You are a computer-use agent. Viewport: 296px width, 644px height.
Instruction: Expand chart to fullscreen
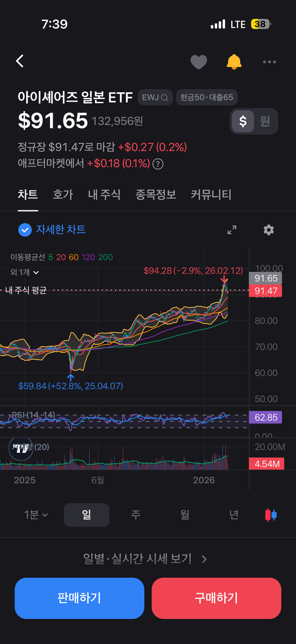(x=232, y=230)
